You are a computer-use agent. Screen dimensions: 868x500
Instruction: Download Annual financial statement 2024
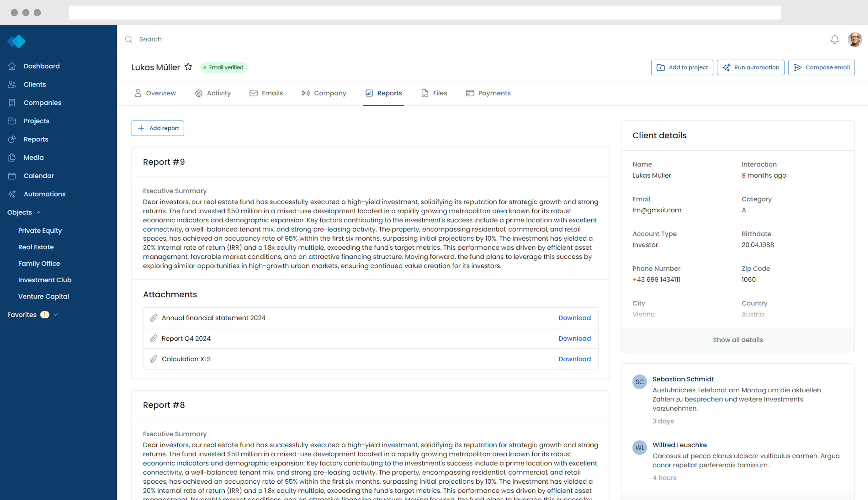(574, 318)
